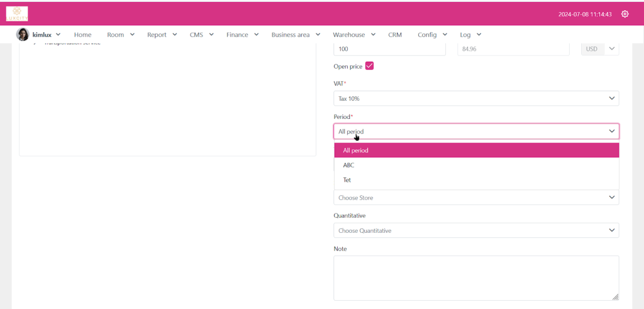Click inside the Note text area
The height and width of the screenshot is (309, 644).
[x=475, y=278]
